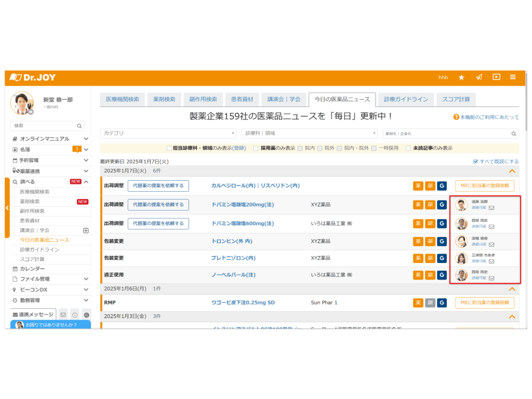Viewport: 532px width, 399px height.
Task: Click the paper plane icon in header
Action: (x=479, y=77)
